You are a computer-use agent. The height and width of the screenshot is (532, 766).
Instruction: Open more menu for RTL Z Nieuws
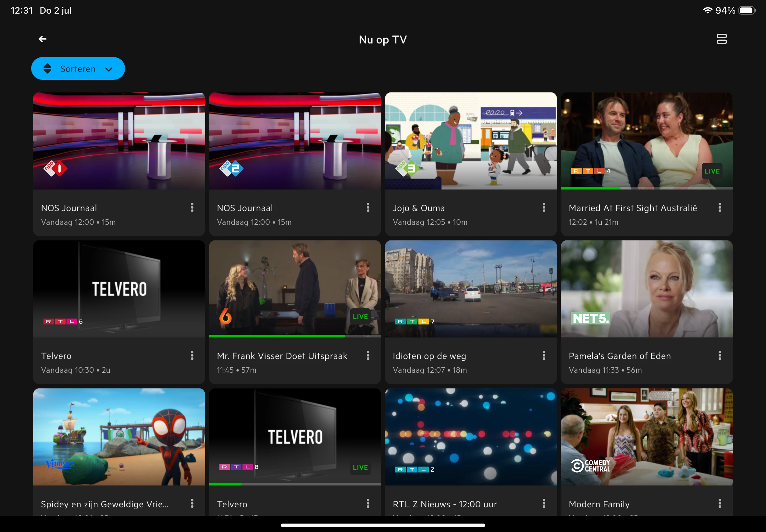(x=544, y=504)
